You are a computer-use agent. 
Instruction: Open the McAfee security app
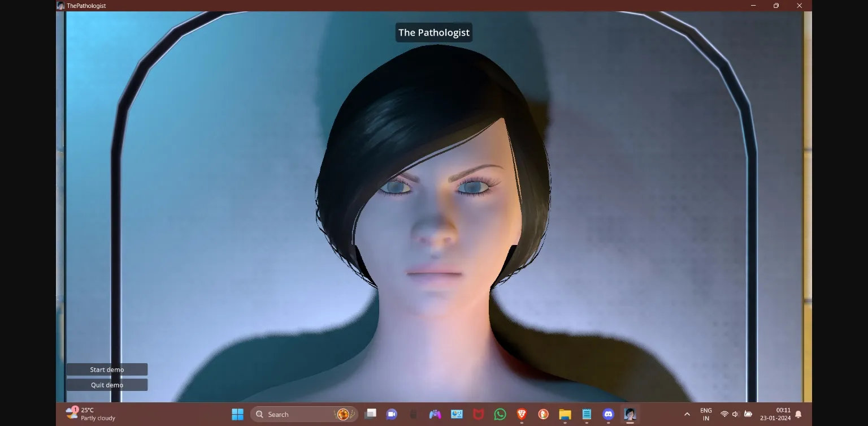(x=478, y=414)
